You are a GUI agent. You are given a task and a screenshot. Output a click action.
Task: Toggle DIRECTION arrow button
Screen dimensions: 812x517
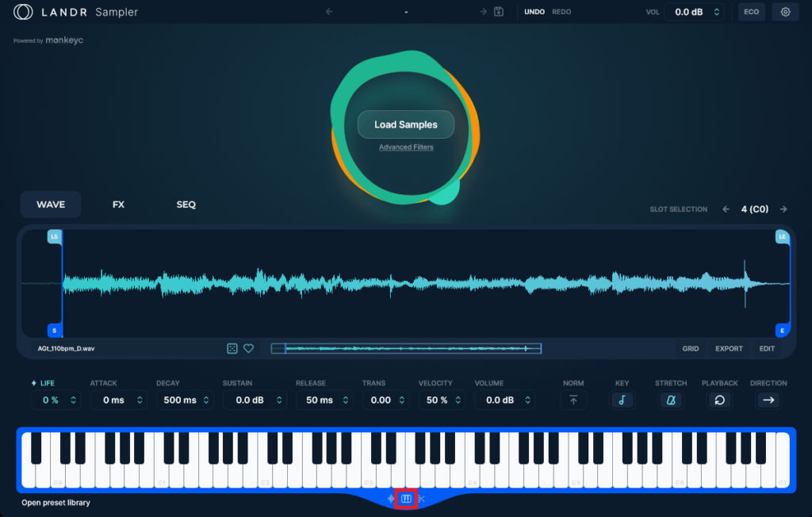(768, 400)
